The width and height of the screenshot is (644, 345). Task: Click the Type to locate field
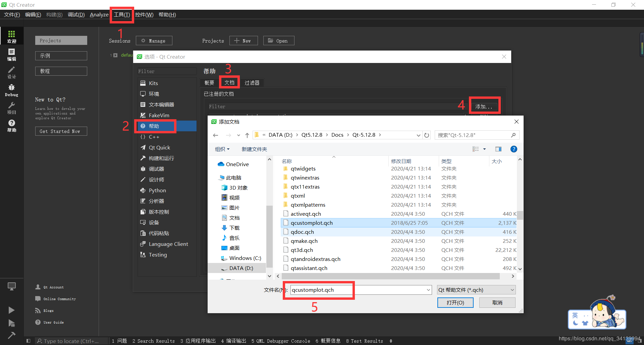[x=72, y=341]
